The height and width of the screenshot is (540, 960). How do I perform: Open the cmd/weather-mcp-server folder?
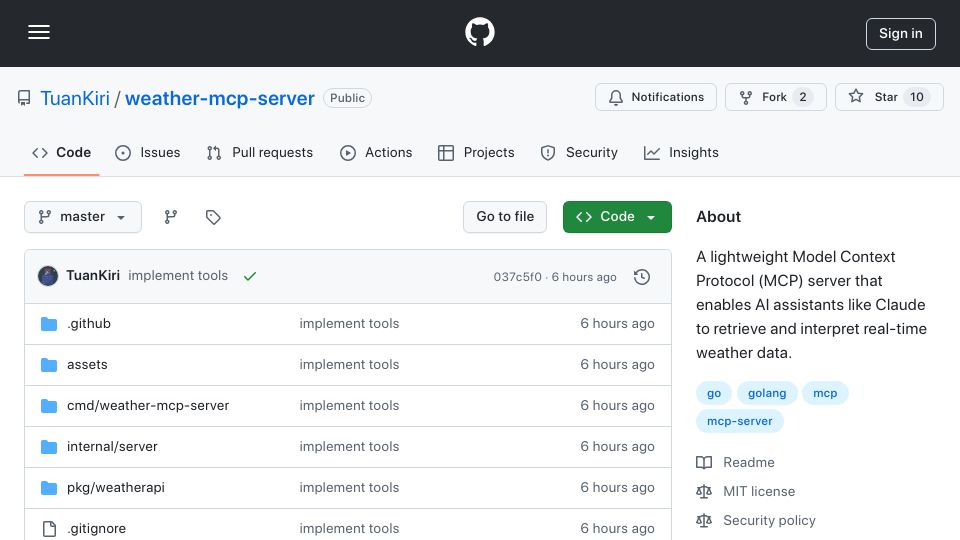coord(148,405)
